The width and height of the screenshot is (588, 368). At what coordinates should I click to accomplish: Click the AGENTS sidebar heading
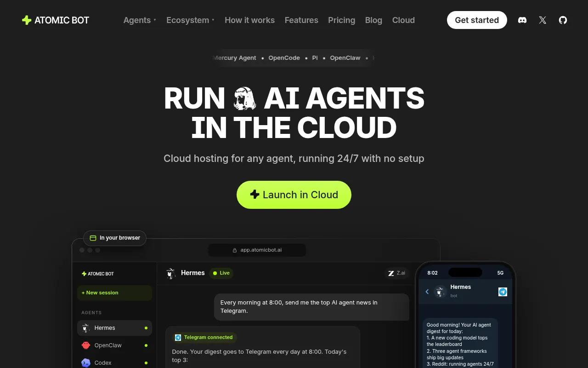pos(91,313)
